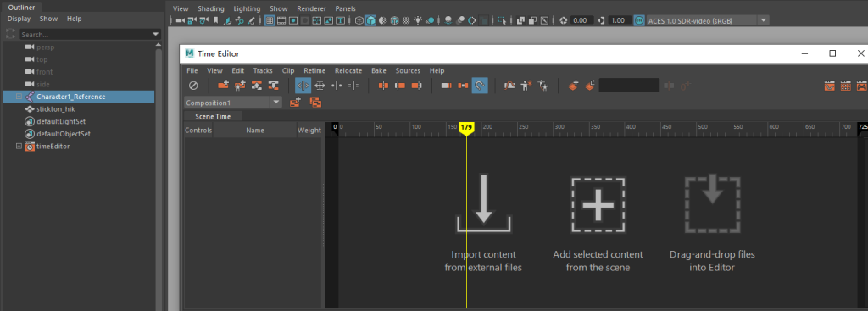Toggle viewport color management icon

[x=639, y=20]
